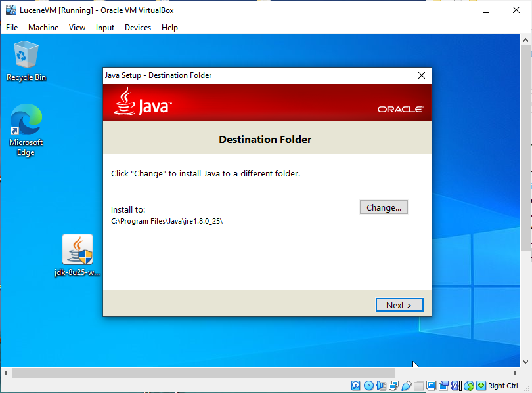
Task: Click the Change... button
Action: (x=384, y=207)
